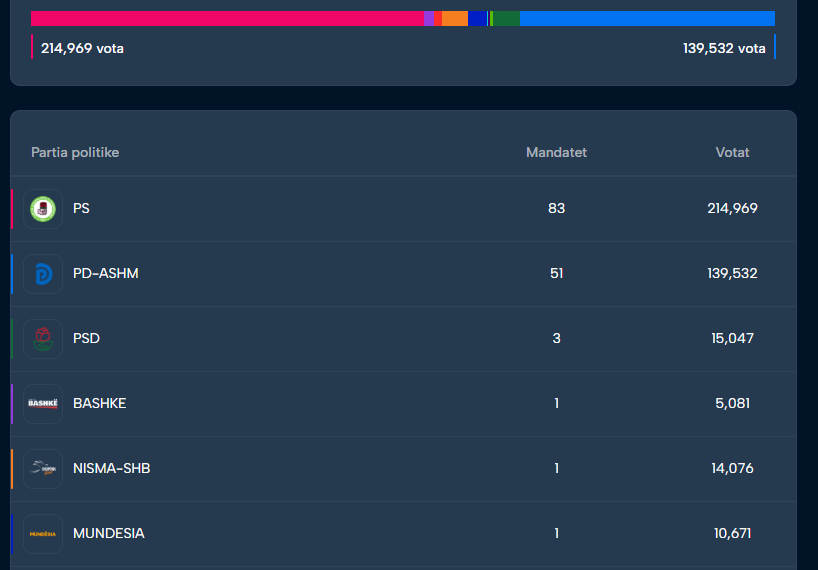Click the 139,532 vota label
The width and height of the screenshot is (818, 570).
coord(724,48)
